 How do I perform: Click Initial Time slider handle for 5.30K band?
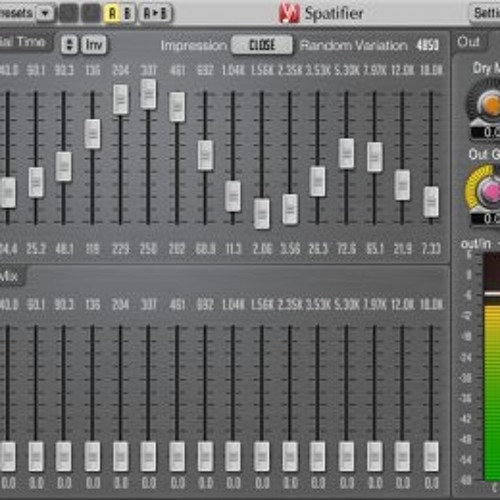coord(346,153)
